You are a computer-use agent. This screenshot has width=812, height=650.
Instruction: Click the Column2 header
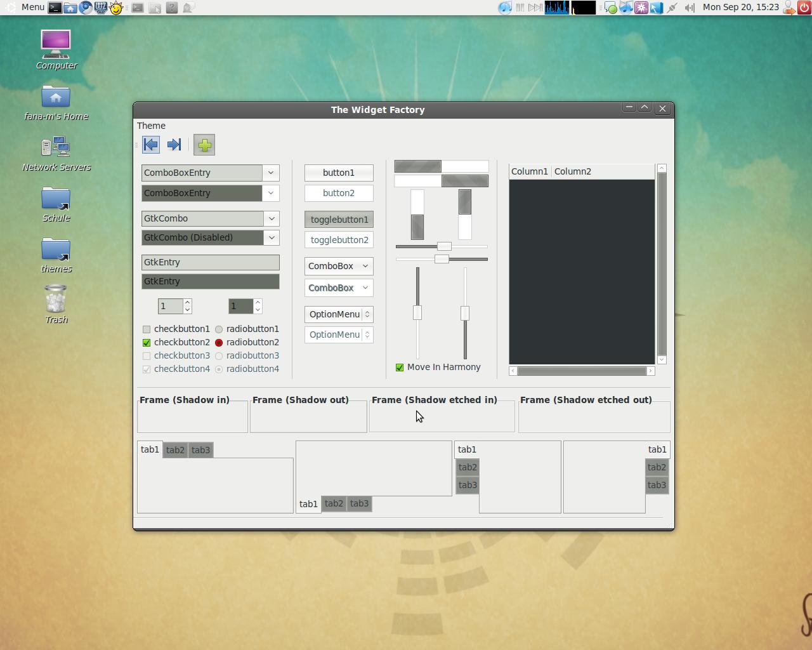click(603, 171)
